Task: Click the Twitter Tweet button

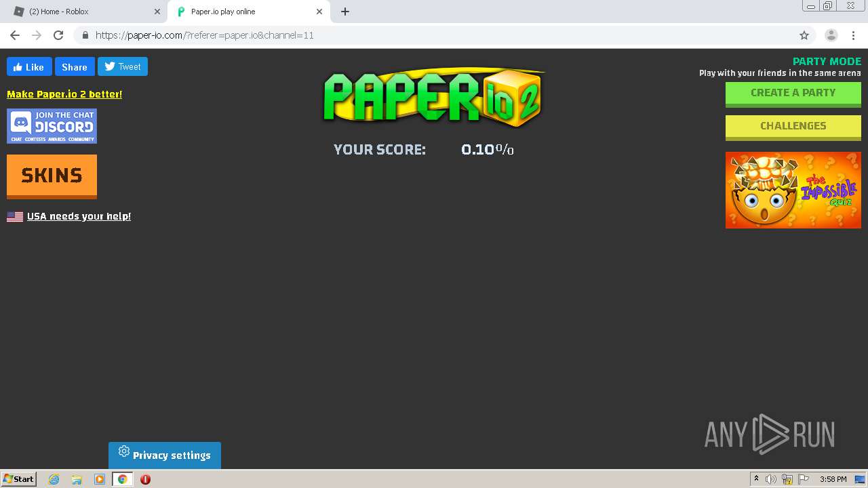Action: click(123, 66)
